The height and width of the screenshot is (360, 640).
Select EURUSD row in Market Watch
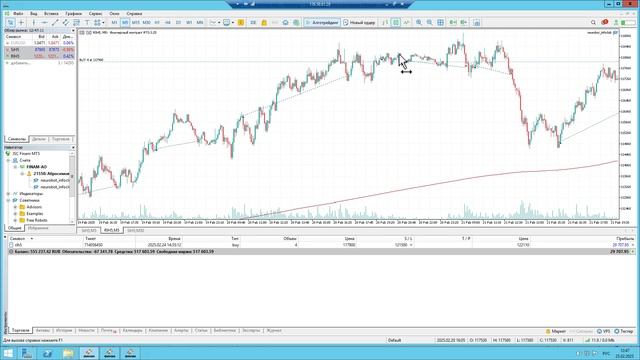39,43
